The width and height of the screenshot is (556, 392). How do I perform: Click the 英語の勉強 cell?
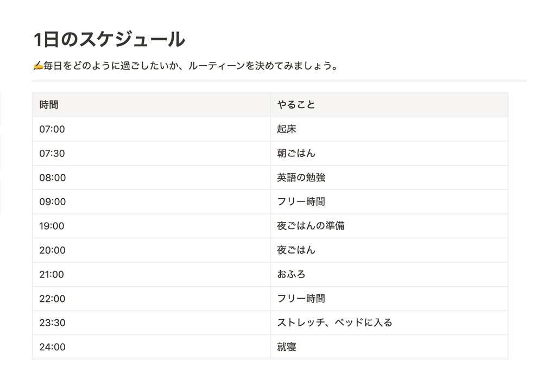[x=389, y=178]
